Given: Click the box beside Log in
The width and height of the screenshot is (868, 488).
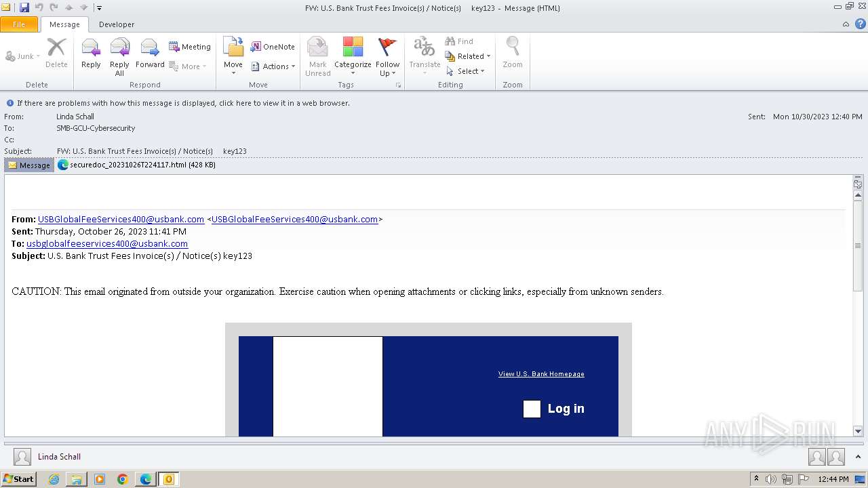Looking at the screenshot, I should pos(532,409).
